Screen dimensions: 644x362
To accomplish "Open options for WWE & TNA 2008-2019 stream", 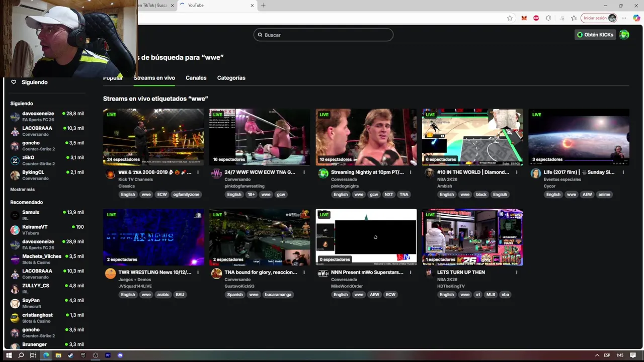I will coord(198,172).
